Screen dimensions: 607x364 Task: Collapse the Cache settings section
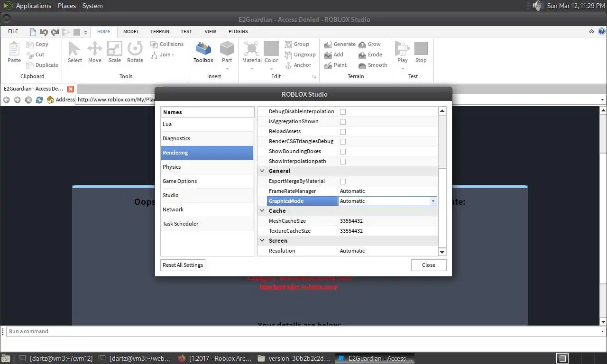click(262, 211)
